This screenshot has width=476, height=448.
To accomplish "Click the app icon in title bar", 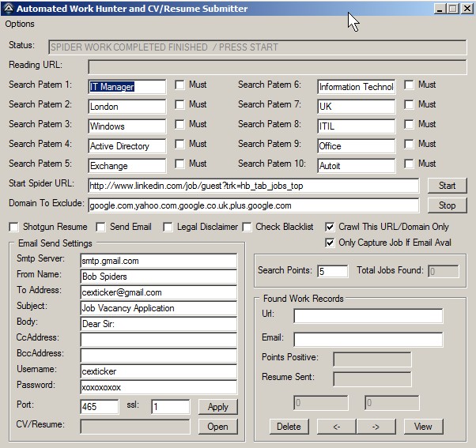I will point(8,9).
